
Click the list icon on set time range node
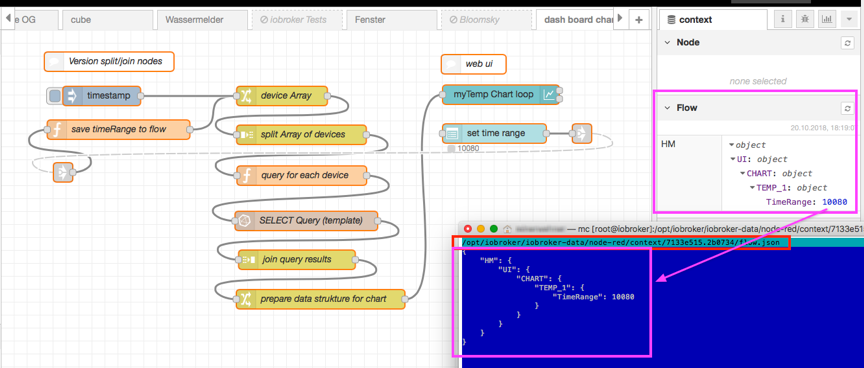[x=451, y=133]
